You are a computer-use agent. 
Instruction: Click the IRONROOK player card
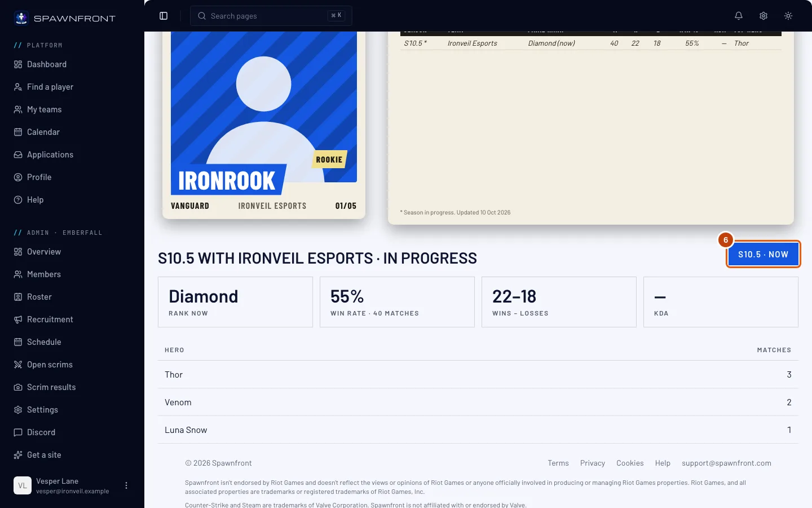point(264,124)
